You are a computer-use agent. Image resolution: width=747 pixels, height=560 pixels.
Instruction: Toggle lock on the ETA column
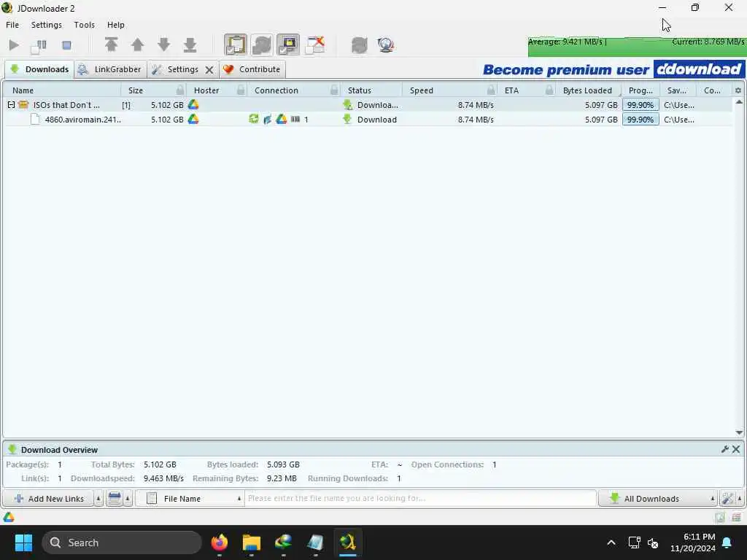pos(550,90)
